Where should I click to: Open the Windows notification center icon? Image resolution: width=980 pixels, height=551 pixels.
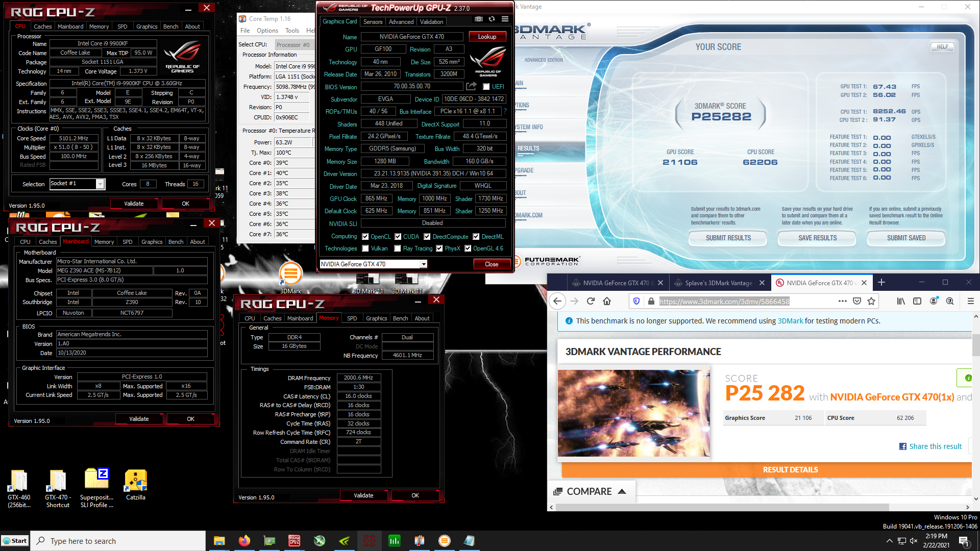point(964,541)
